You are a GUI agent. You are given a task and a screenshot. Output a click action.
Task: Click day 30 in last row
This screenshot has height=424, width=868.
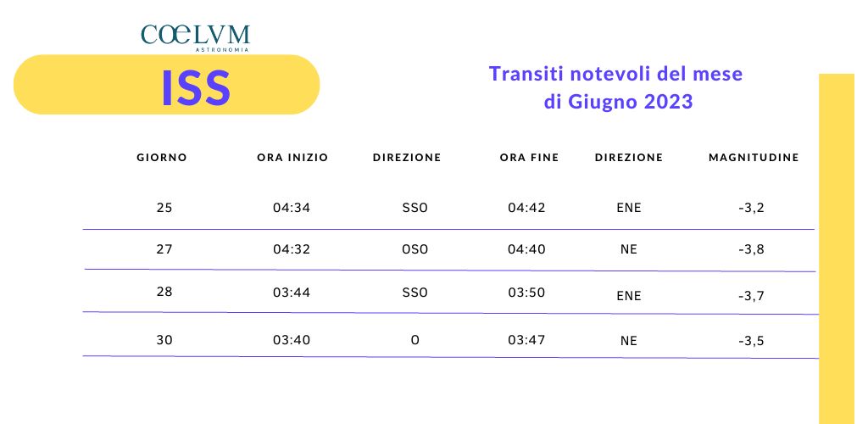[164, 340]
